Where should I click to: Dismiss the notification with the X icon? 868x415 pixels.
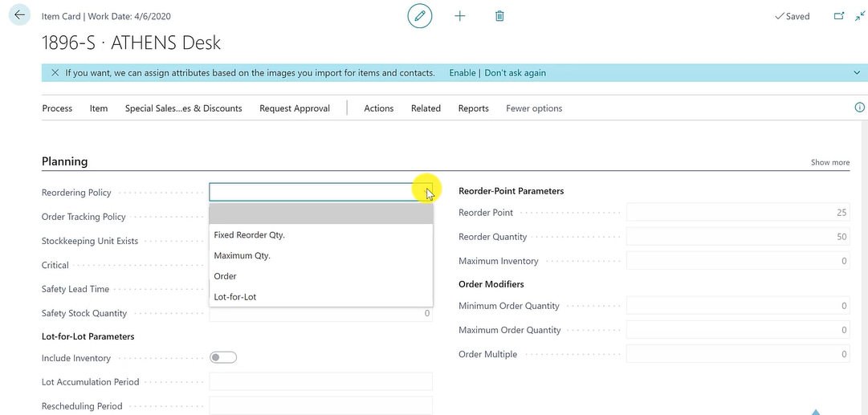coord(55,72)
